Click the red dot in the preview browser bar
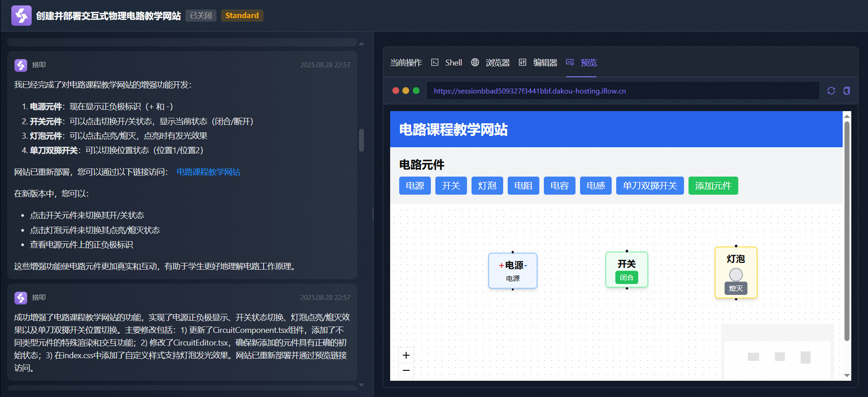This screenshot has height=397, width=868. tap(396, 91)
